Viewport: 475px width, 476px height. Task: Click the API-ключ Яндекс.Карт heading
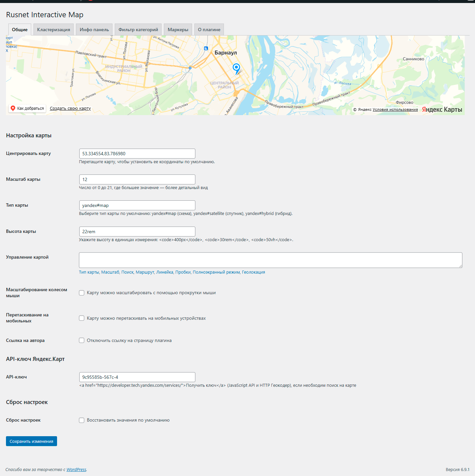(35, 359)
